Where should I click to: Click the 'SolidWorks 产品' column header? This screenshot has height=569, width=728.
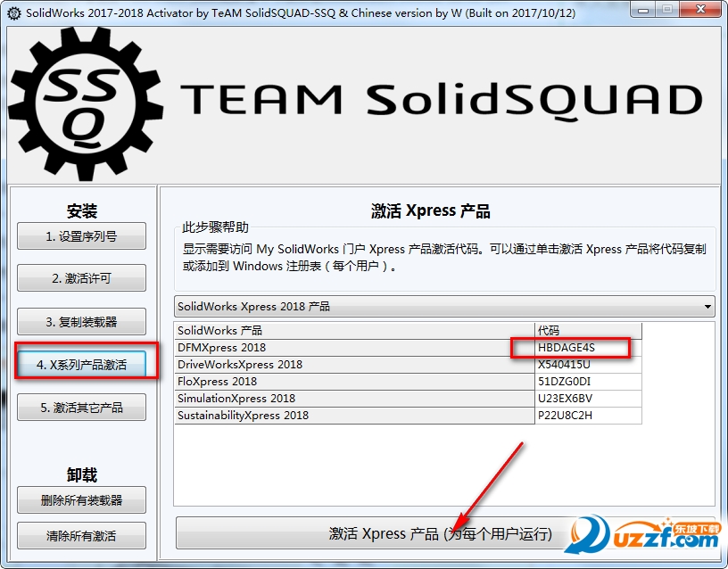tap(355, 331)
